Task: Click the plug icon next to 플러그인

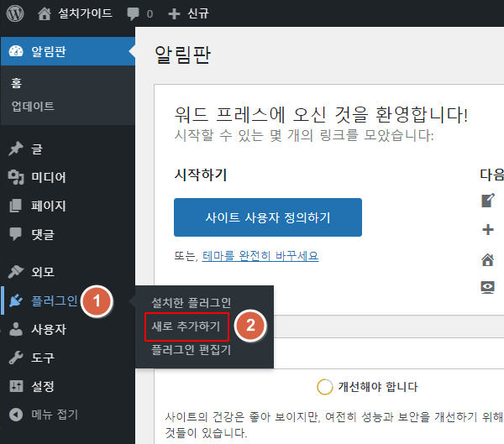Action: [x=16, y=300]
